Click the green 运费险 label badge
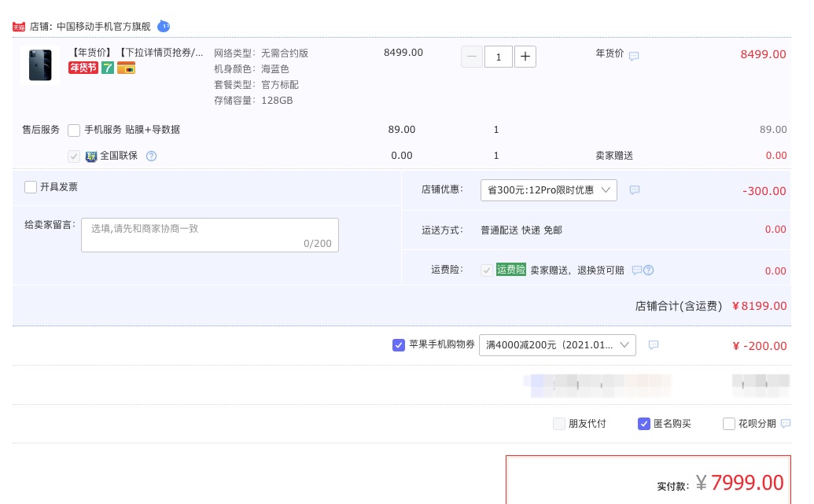This screenshot has width=814, height=504. pyautogui.click(x=511, y=270)
